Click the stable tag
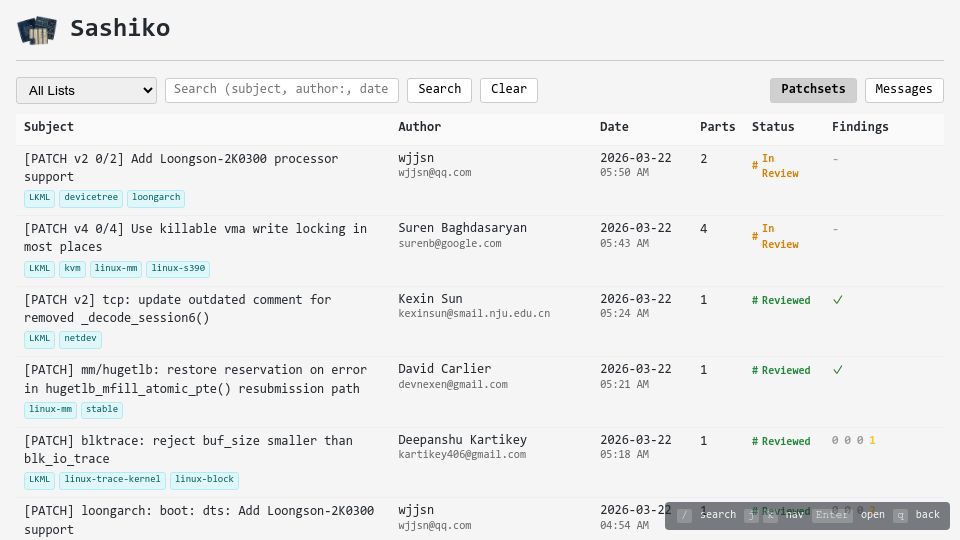Viewport: 960px width, 540px height. point(102,410)
